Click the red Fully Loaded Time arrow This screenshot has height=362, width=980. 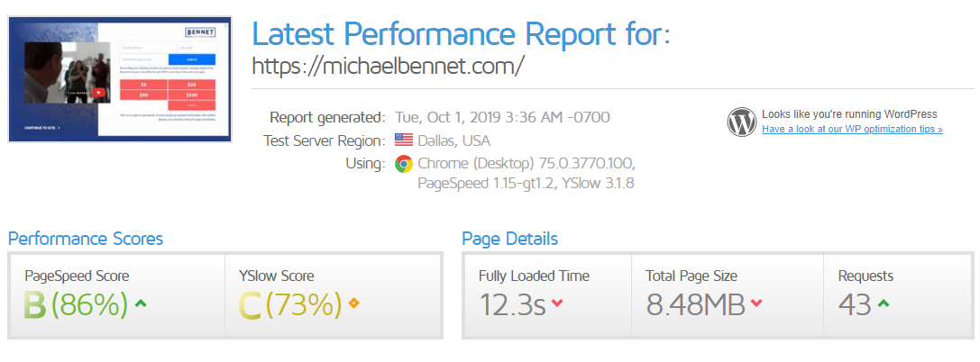coord(557,304)
